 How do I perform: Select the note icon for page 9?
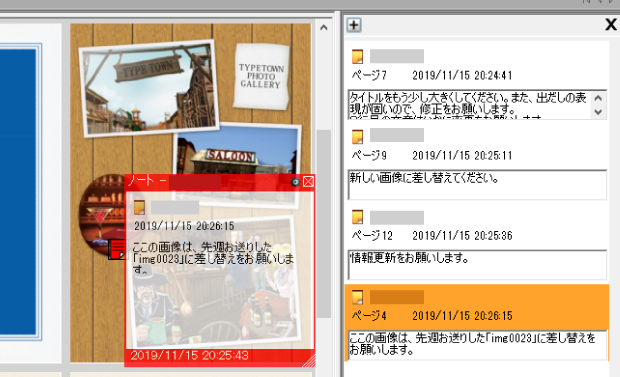pos(357,136)
